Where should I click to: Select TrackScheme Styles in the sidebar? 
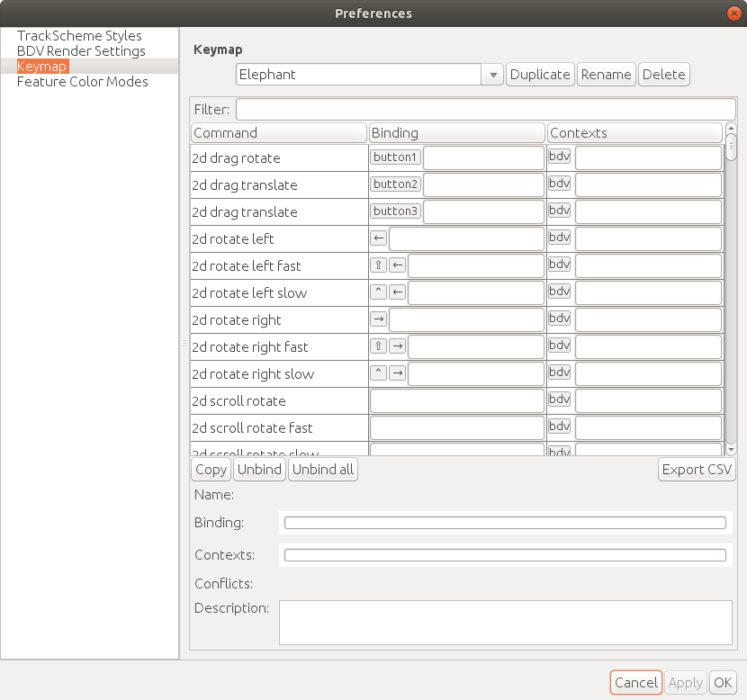[x=79, y=36]
